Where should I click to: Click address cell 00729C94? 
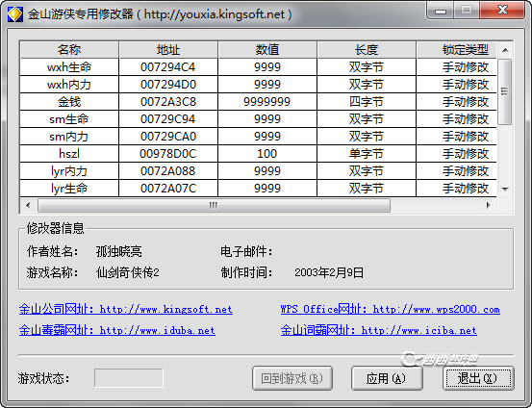(168, 118)
